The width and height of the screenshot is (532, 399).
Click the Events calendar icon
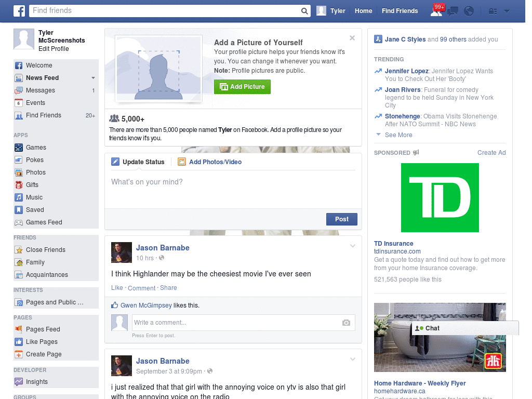(19, 103)
